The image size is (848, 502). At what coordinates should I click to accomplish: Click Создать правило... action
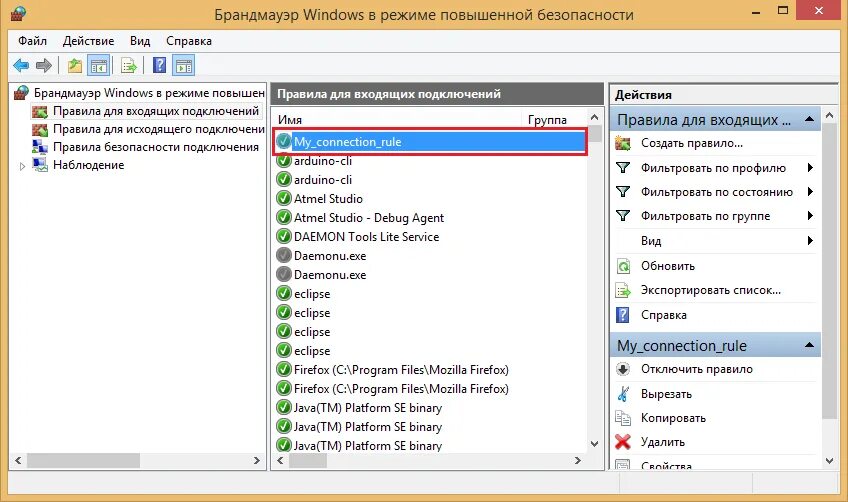pos(692,143)
